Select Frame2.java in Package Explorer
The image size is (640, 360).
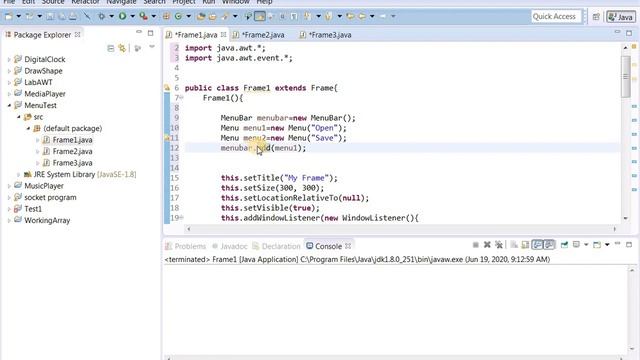click(72, 151)
